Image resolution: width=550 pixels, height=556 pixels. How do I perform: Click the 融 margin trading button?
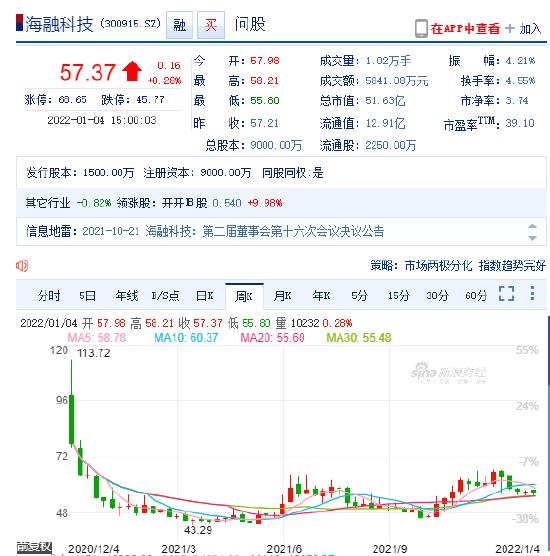(179, 25)
